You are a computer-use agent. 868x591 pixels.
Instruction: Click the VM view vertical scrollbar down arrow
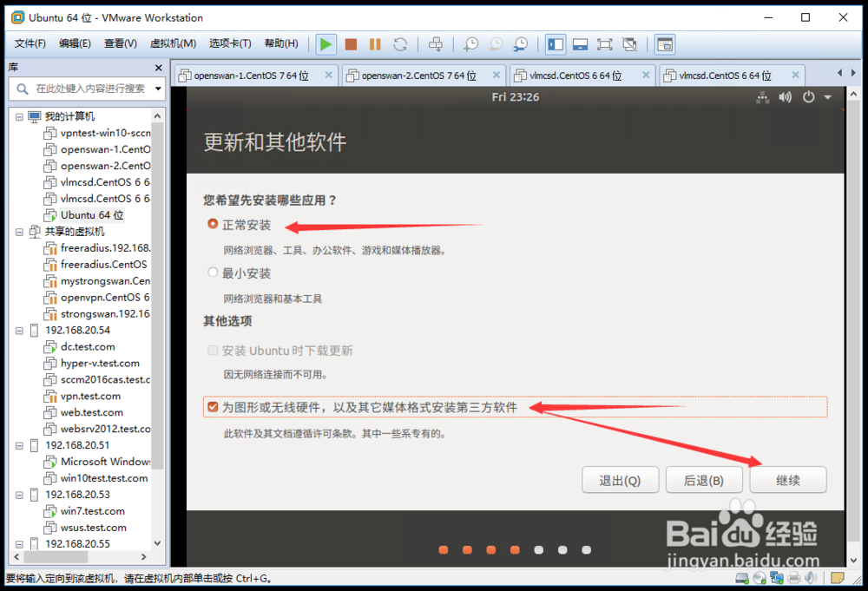(x=853, y=560)
